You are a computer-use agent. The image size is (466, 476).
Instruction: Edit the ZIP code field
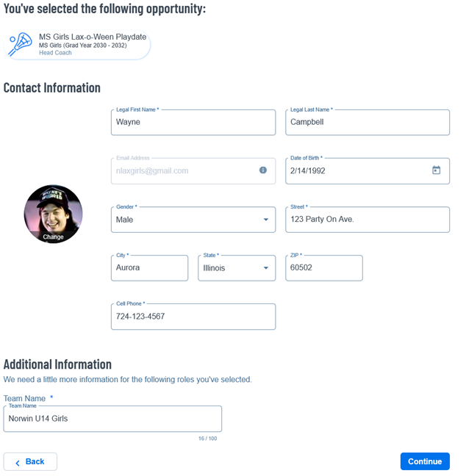coord(324,268)
